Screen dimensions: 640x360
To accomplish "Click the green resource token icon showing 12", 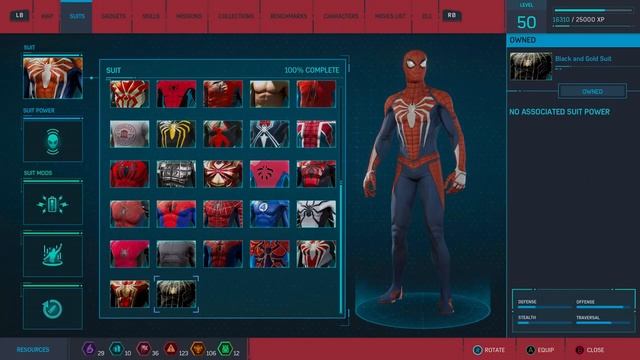I will (225, 349).
